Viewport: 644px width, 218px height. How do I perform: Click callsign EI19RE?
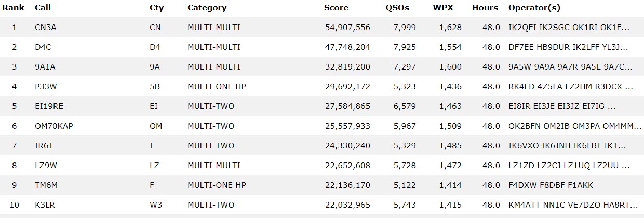pos(49,106)
